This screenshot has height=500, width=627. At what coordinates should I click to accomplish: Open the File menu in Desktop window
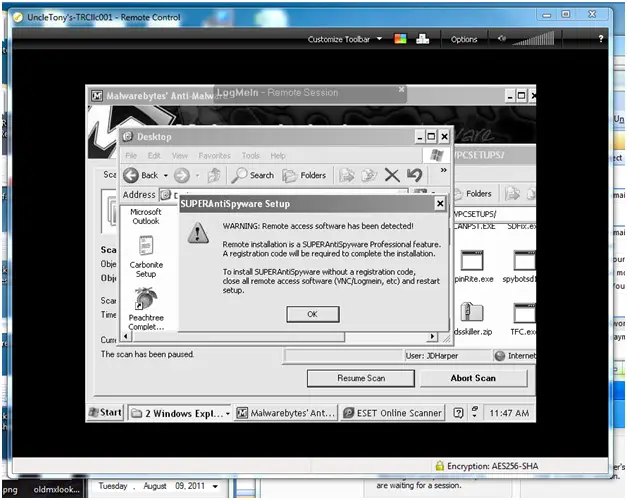click(x=131, y=156)
